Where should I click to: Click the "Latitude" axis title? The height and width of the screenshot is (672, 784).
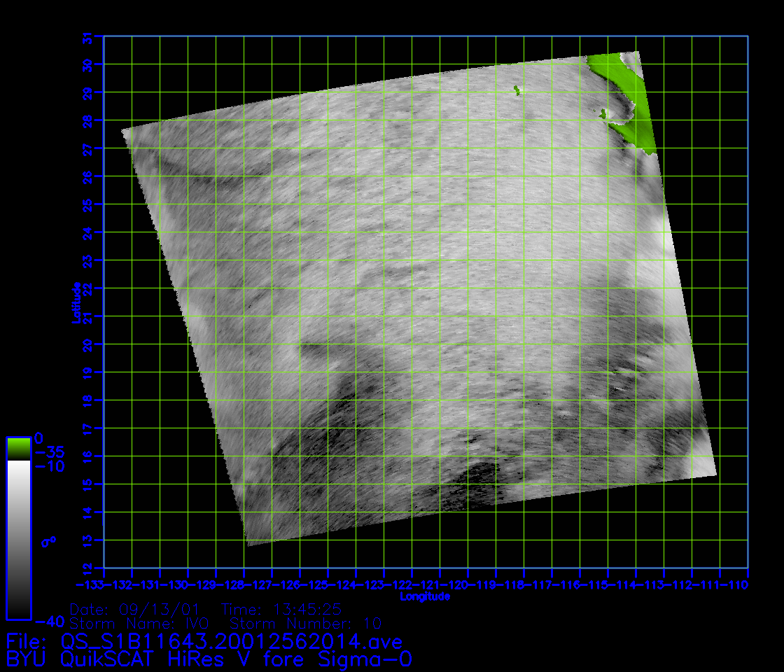pos(76,302)
